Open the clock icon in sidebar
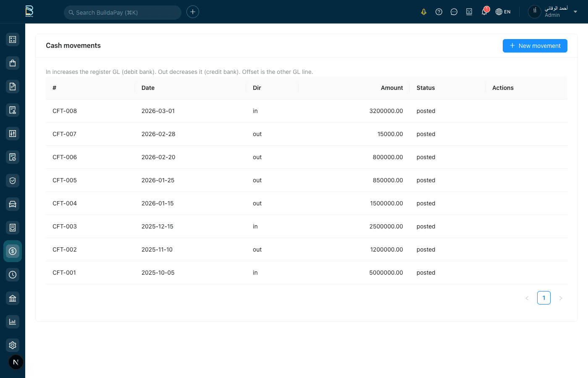 [x=13, y=275]
